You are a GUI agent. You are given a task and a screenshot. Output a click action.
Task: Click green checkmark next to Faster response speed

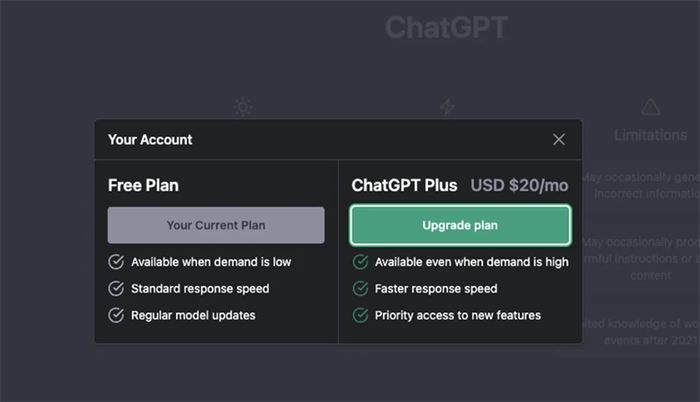pos(360,289)
